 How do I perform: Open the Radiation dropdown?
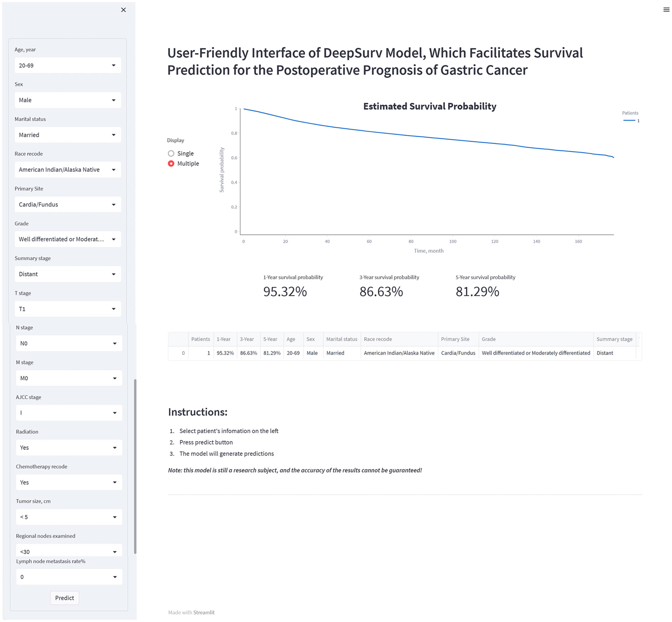pyautogui.click(x=69, y=447)
